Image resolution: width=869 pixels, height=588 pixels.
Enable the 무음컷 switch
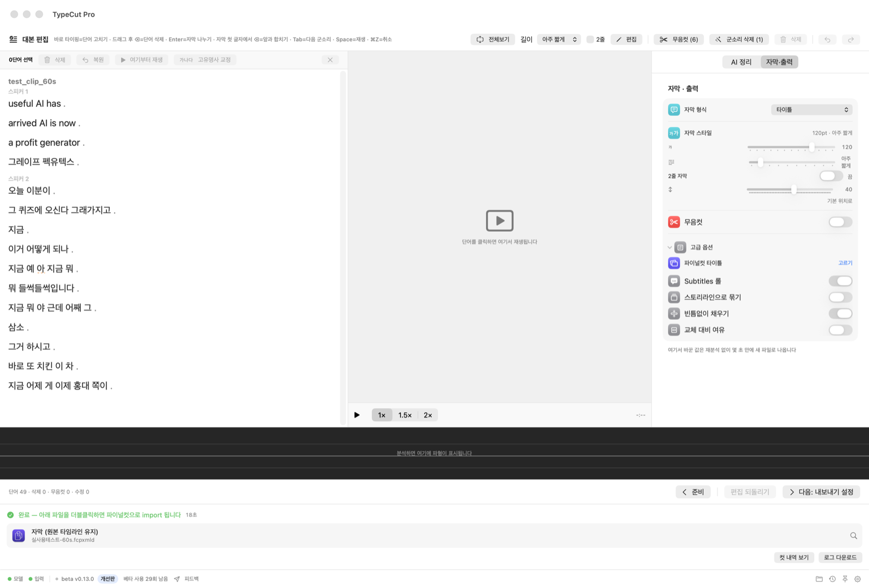(840, 222)
